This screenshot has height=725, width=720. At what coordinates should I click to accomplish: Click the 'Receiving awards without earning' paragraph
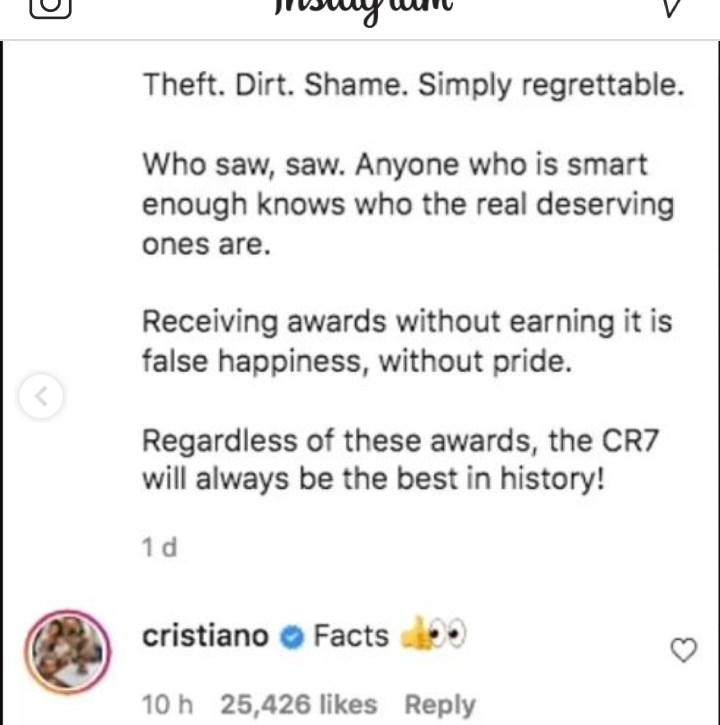click(x=407, y=341)
